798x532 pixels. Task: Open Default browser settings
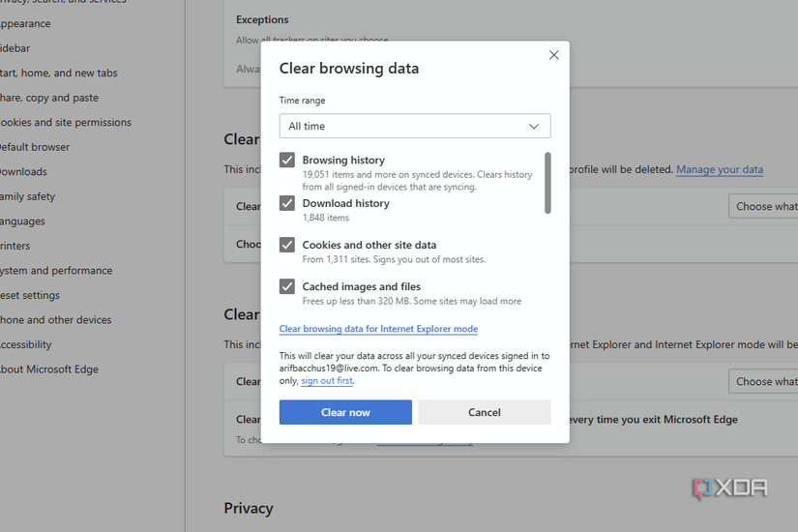(35, 147)
